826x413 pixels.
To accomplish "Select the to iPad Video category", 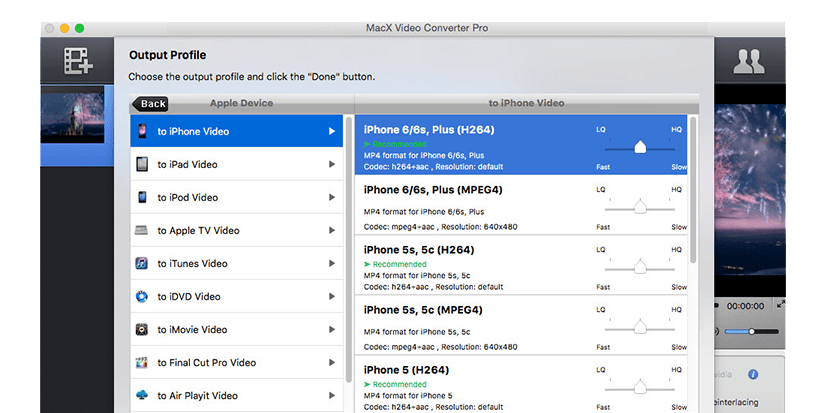I will tap(237, 164).
